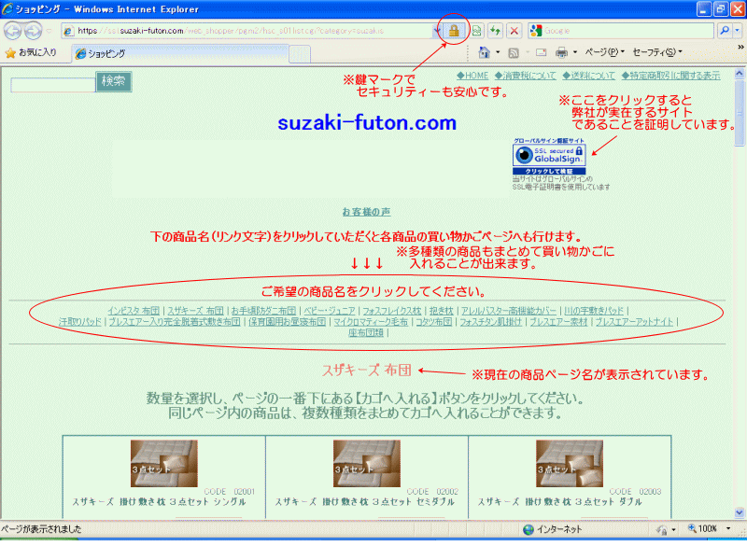The height and width of the screenshot is (560, 747).
Task: Expand the address bar history dropdown arrow
Action: coord(436,31)
